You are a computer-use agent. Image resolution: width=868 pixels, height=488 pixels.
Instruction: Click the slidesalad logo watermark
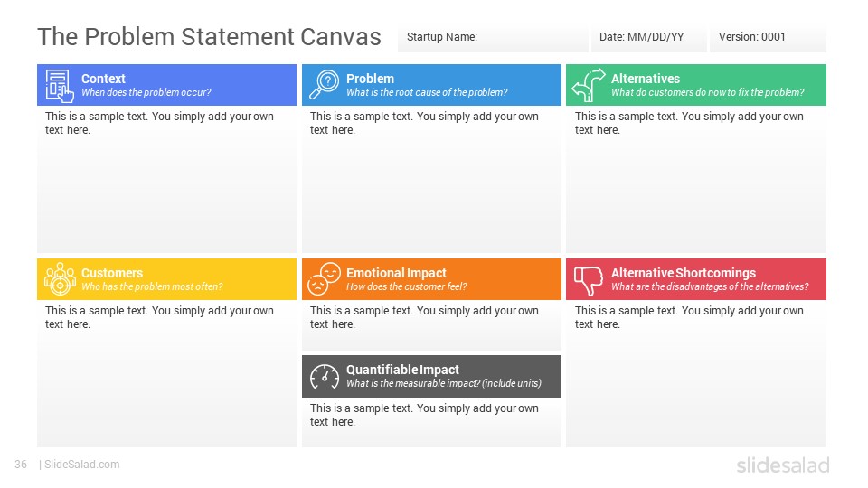click(783, 465)
